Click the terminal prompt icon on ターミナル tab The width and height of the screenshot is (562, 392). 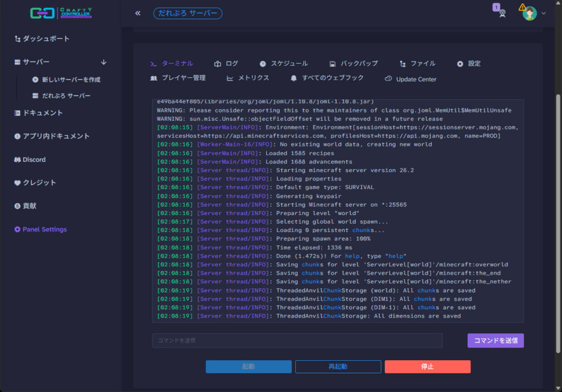pos(154,64)
